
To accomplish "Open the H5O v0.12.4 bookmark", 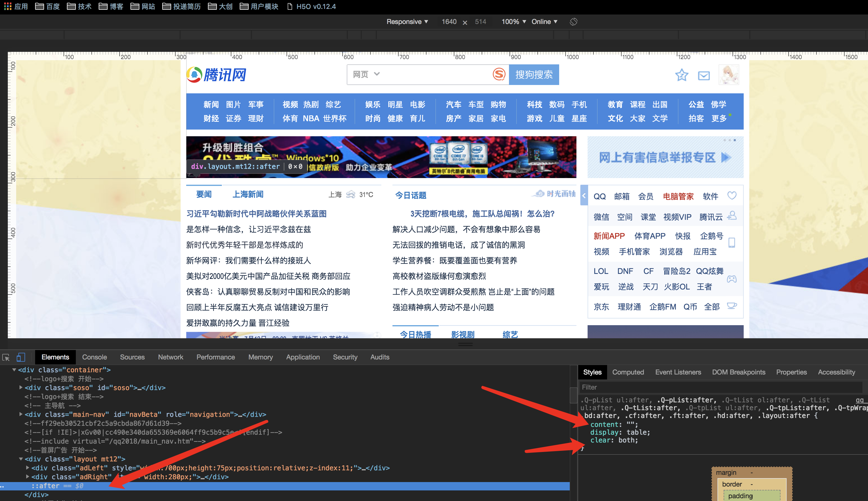I will point(311,6).
